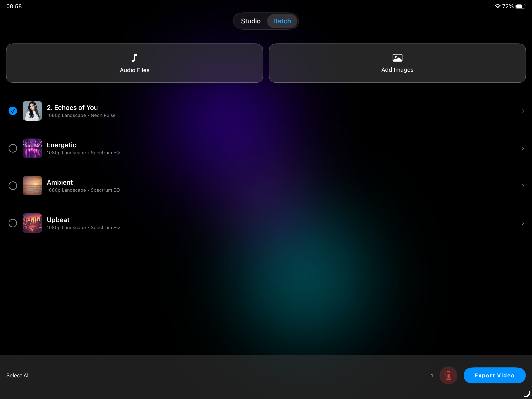
Task: Click the 'Energetic' track title
Action: tap(61, 145)
